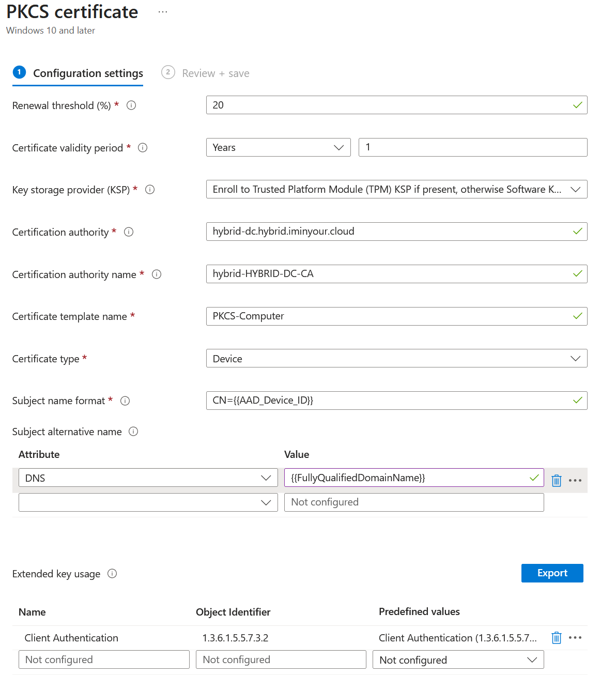Open the ellipsis menu on the DNS row
Image resolution: width=616 pixels, height=675 pixels.
point(575,480)
